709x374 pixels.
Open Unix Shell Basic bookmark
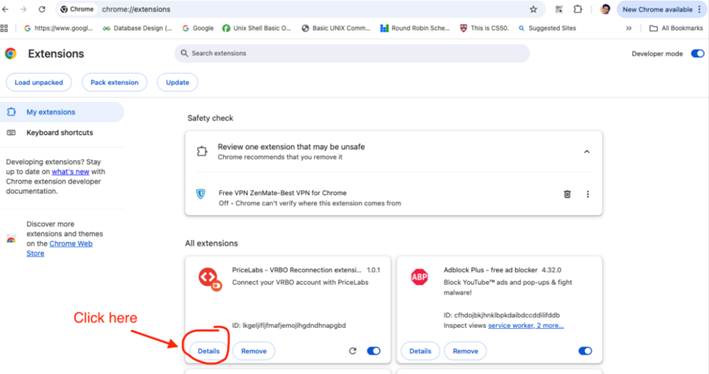pos(256,28)
